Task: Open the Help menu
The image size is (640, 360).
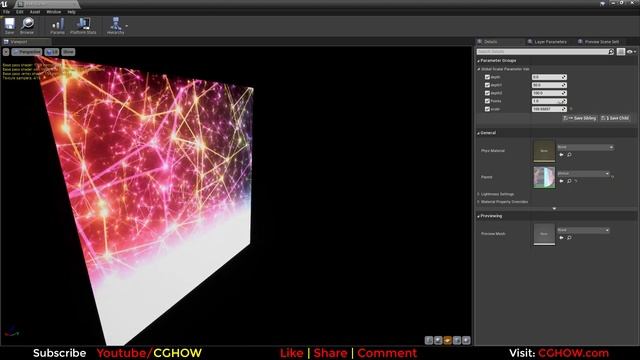Action: (x=71, y=12)
